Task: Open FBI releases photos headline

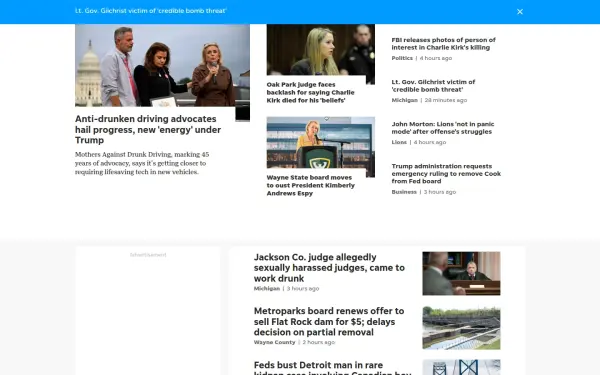Action: tap(443, 44)
